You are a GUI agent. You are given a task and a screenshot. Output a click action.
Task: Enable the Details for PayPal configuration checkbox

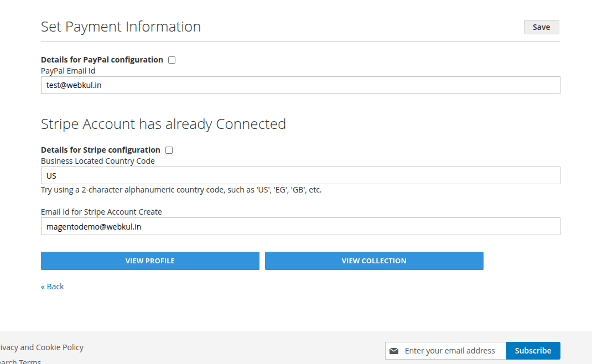click(172, 60)
